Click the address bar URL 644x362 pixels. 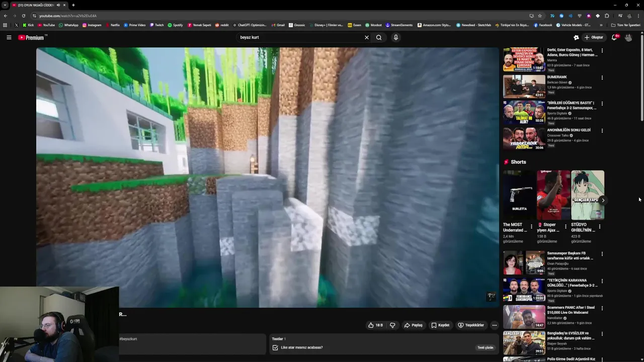(x=68, y=16)
